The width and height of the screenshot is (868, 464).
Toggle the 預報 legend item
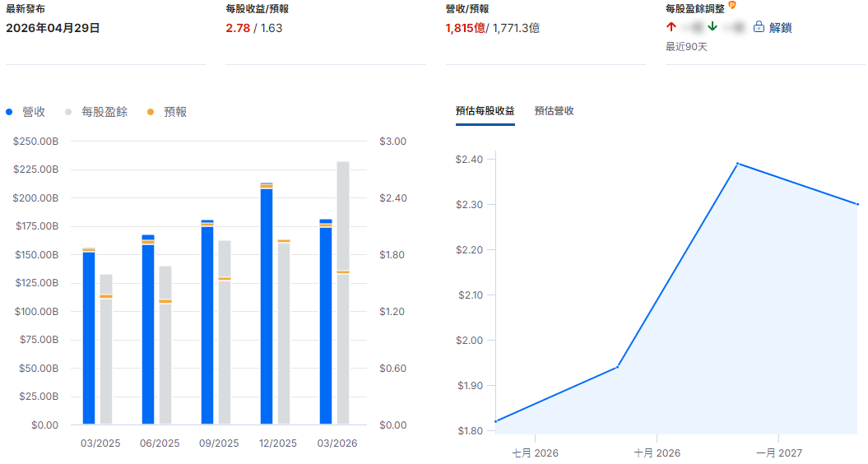coord(167,112)
